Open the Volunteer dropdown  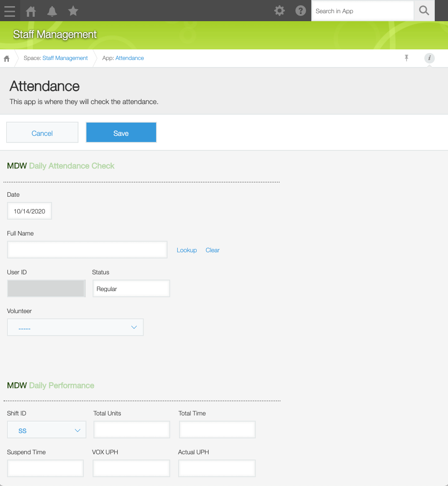coord(75,327)
